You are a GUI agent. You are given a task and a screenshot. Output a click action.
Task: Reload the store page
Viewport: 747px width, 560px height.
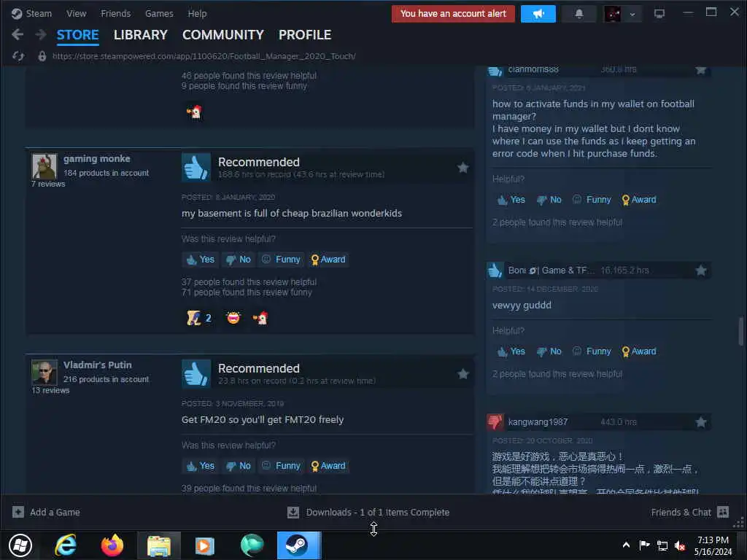coord(18,56)
